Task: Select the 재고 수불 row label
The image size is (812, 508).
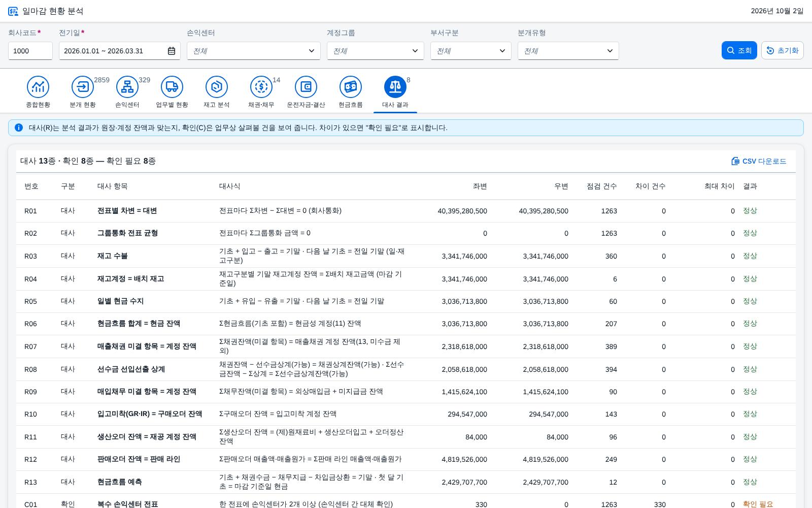Action: pos(112,256)
